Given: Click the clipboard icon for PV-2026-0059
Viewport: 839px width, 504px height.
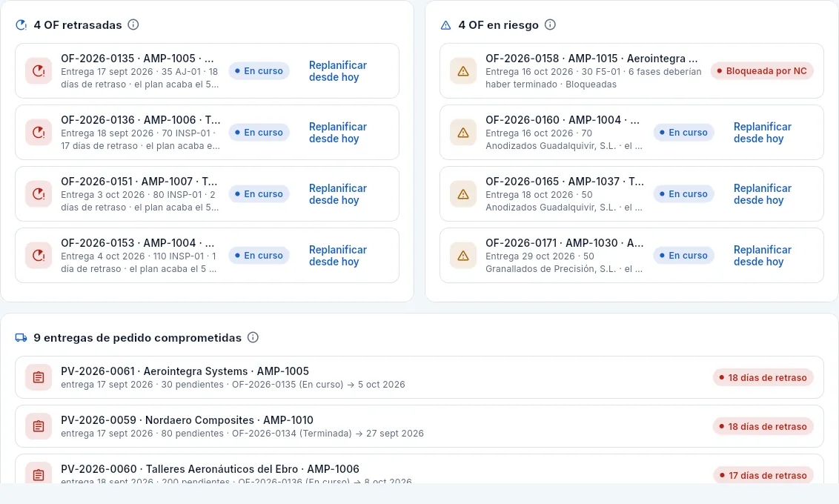Looking at the screenshot, I should [39, 426].
